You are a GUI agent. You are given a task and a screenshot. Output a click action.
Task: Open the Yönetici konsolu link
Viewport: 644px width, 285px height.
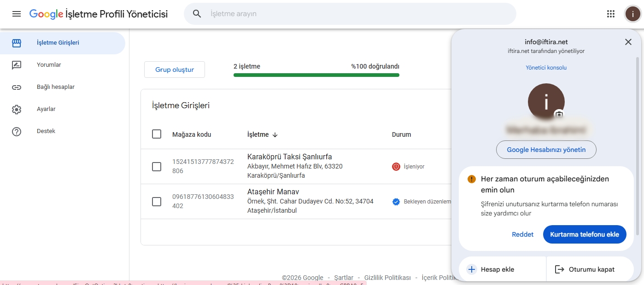point(546,68)
